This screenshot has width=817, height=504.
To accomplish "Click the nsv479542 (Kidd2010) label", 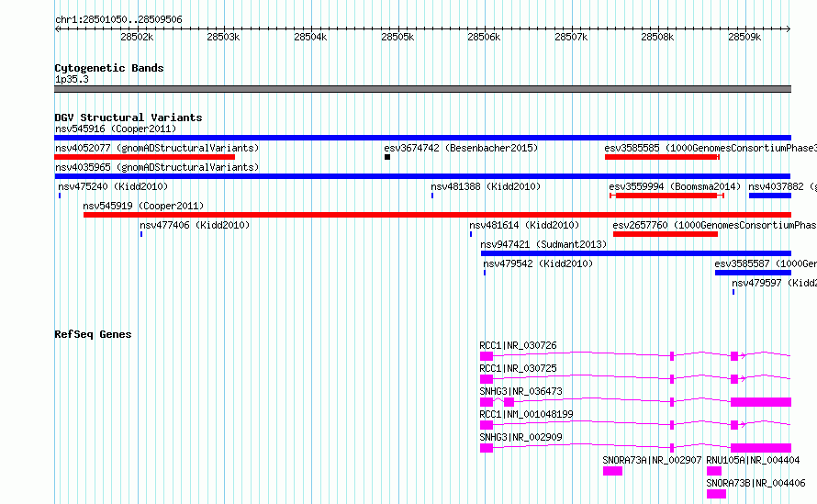I will coord(538,263).
